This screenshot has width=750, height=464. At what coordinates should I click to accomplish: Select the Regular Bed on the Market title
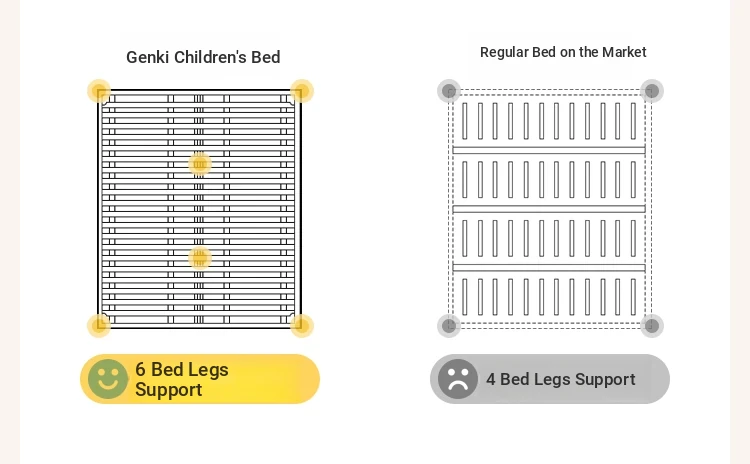coord(563,52)
